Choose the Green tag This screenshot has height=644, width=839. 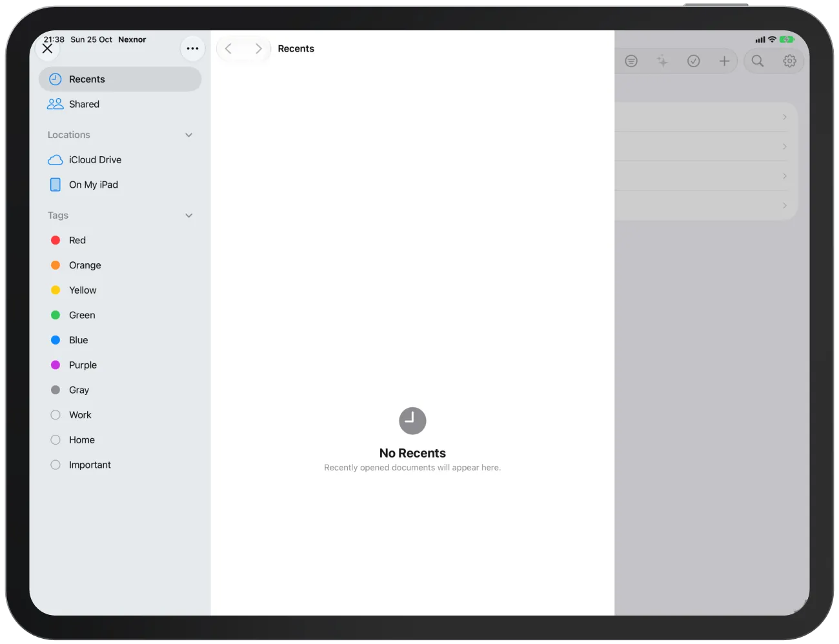pyautogui.click(x=120, y=315)
